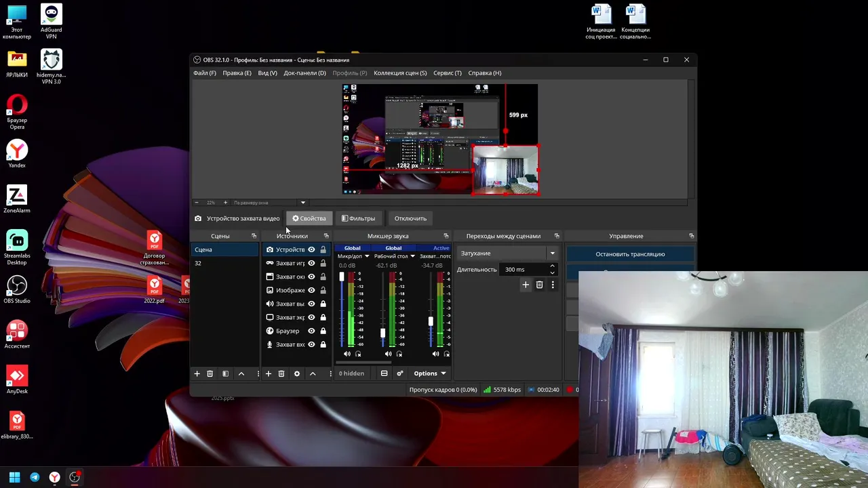Open Вид menu
This screenshot has width=868, height=488.
pos(267,73)
